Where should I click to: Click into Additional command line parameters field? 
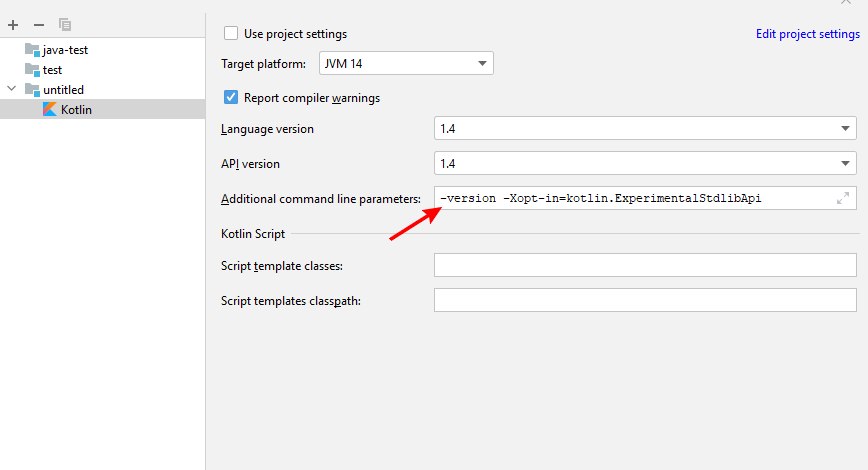click(x=645, y=198)
